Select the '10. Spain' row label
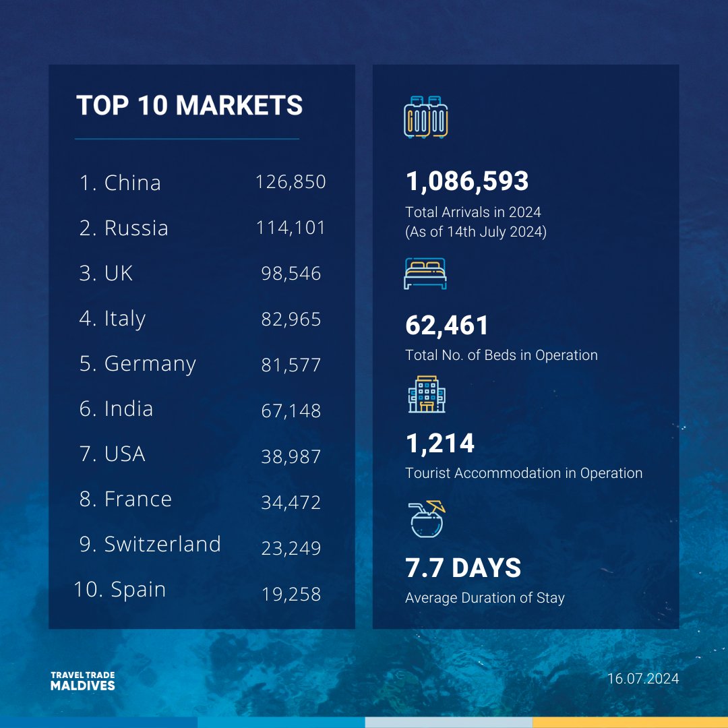Screen dimensions: 728x728 [120, 590]
